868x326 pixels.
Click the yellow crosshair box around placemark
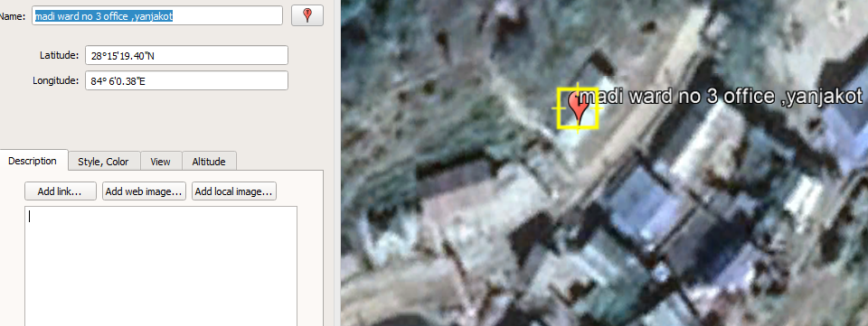pyautogui.click(x=578, y=109)
